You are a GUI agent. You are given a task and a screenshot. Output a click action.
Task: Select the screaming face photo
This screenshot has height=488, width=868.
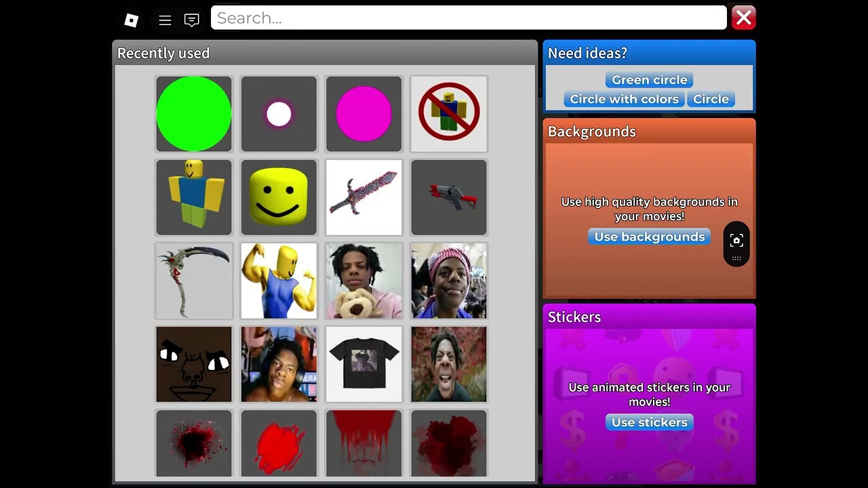[449, 365]
